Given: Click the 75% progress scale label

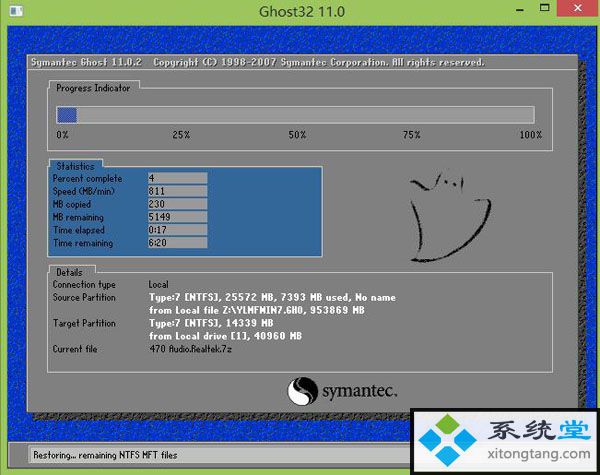Looking at the screenshot, I should point(411,135).
